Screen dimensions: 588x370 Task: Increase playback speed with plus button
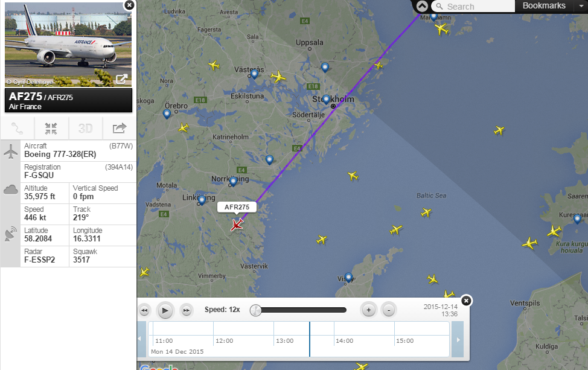(369, 310)
